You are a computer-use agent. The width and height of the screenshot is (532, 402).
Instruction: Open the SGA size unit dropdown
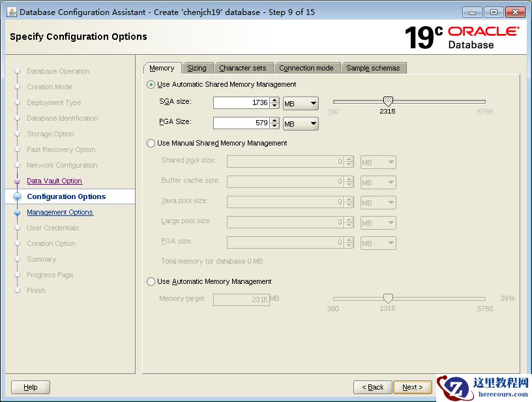point(301,103)
